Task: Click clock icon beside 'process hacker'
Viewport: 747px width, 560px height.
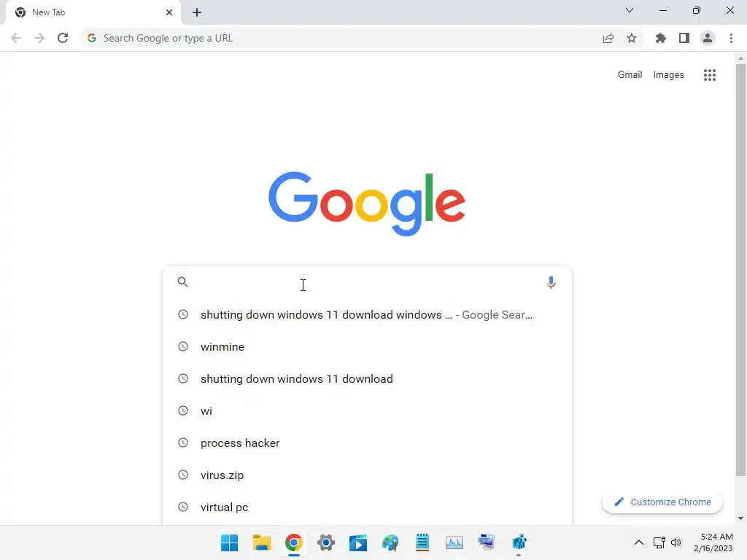Action: coord(183,443)
